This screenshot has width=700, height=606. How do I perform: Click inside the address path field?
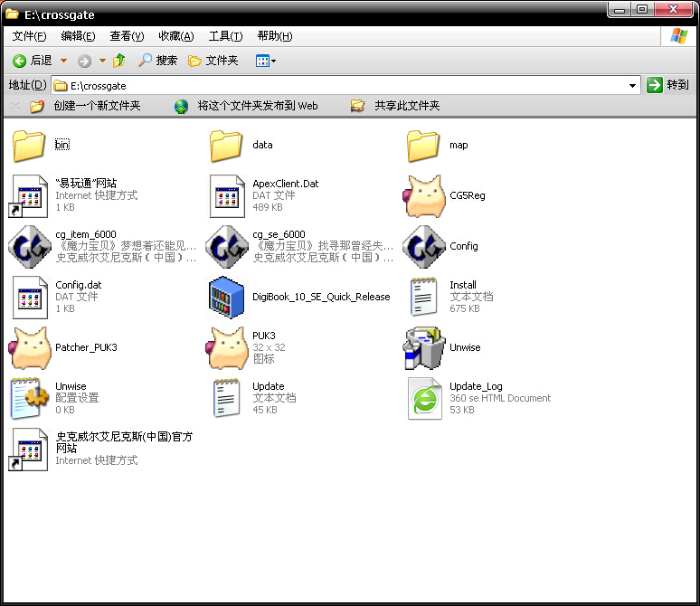tap(344, 85)
